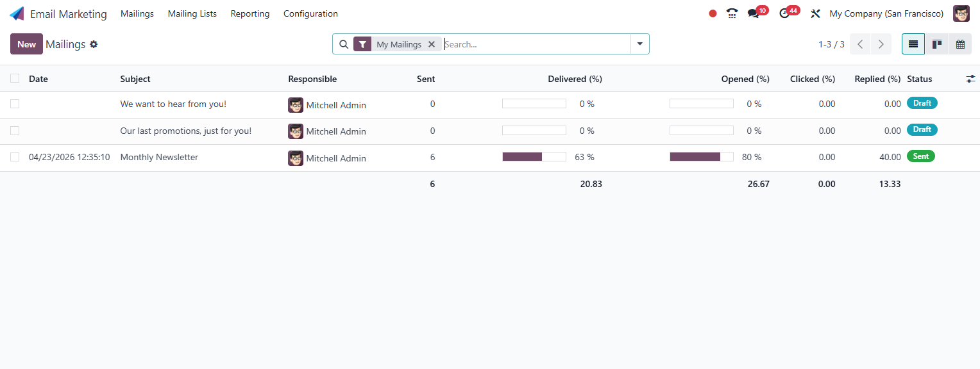Image resolution: width=980 pixels, height=369 pixels.
Task: Sort by Subject column header
Action: pyautogui.click(x=135, y=79)
